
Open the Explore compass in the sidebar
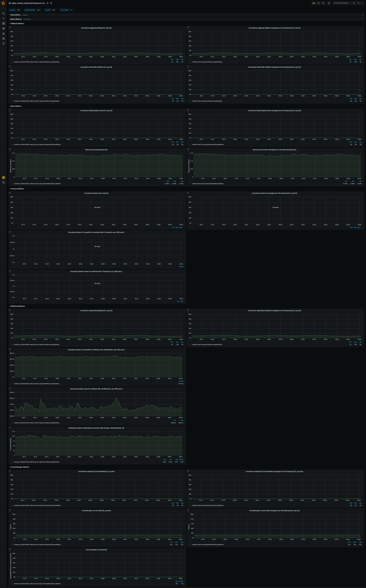coord(3,29)
